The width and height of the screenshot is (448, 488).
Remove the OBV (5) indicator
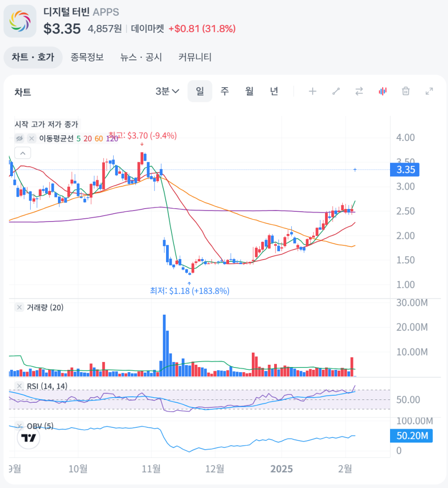pos(19,425)
